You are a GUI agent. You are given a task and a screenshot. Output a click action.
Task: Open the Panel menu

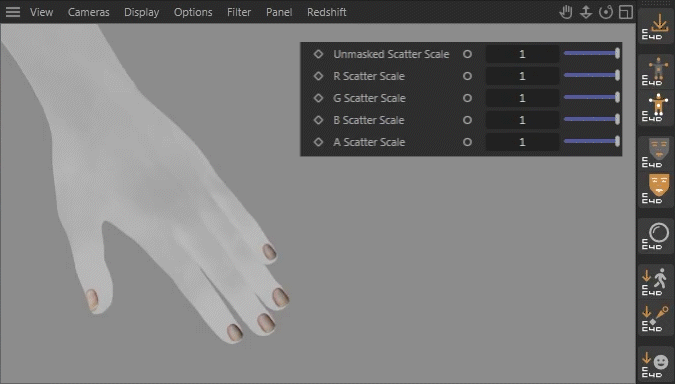click(x=279, y=12)
